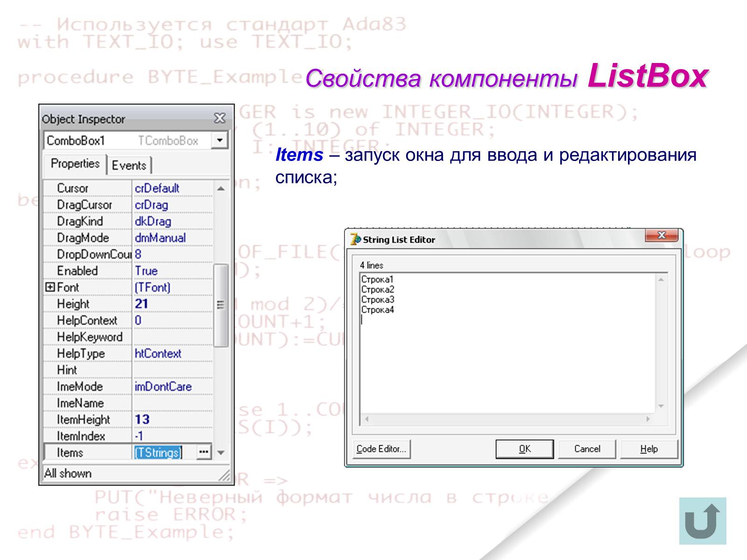Select the HelpContext property row
This screenshot has width=747, height=560.
point(128,321)
